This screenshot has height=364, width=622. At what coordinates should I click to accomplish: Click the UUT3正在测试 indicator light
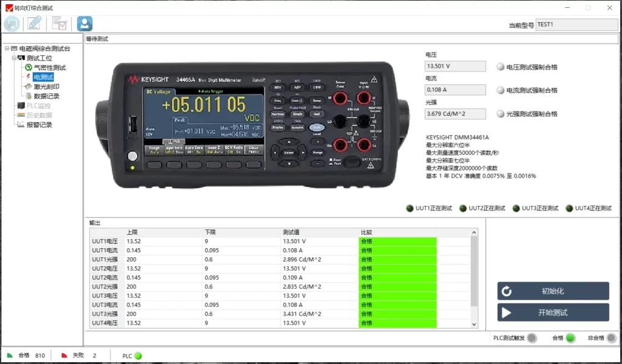(x=516, y=208)
